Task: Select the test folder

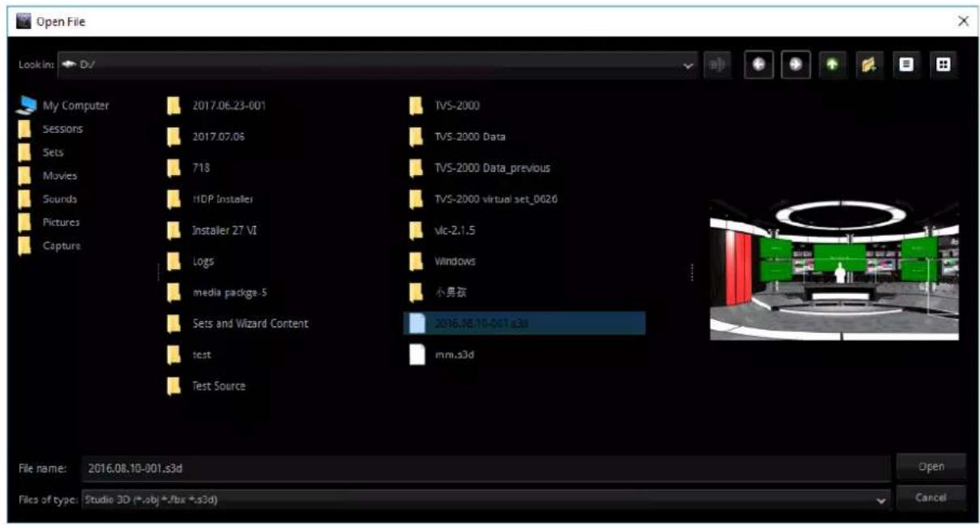Action: pos(189,355)
